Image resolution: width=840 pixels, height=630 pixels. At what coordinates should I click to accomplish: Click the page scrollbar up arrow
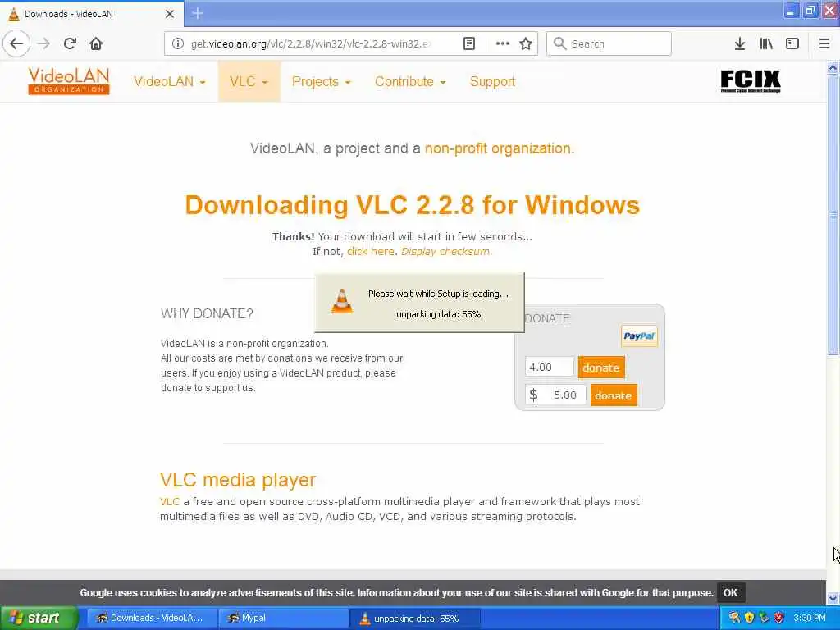pyautogui.click(x=833, y=67)
